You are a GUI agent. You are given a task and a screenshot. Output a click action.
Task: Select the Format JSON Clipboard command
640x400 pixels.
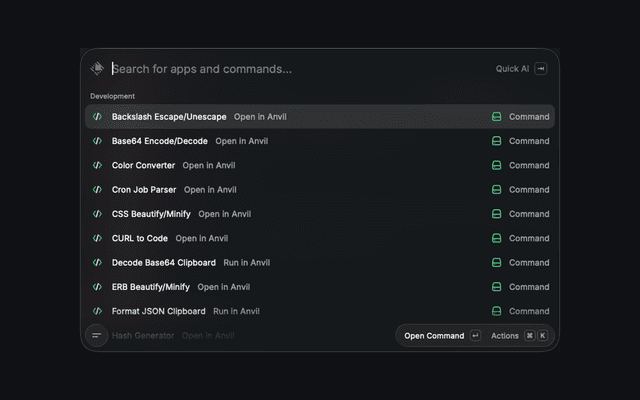point(320,311)
